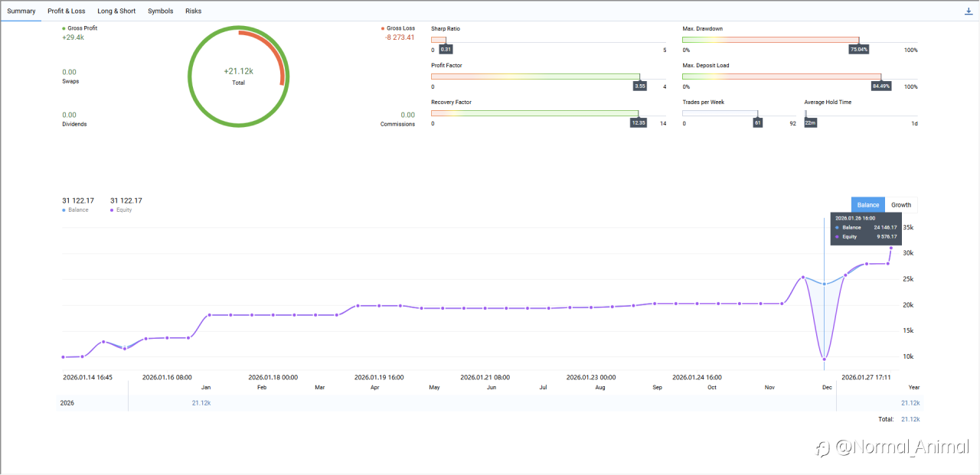Screen dimensions: 980x475
Task: Click the Summary tab
Action: pyautogui.click(x=21, y=11)
